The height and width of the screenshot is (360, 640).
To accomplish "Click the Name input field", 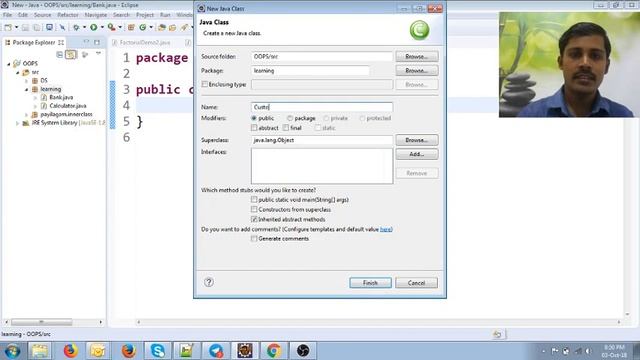I will pyautogui.click(x=322, y=107).
